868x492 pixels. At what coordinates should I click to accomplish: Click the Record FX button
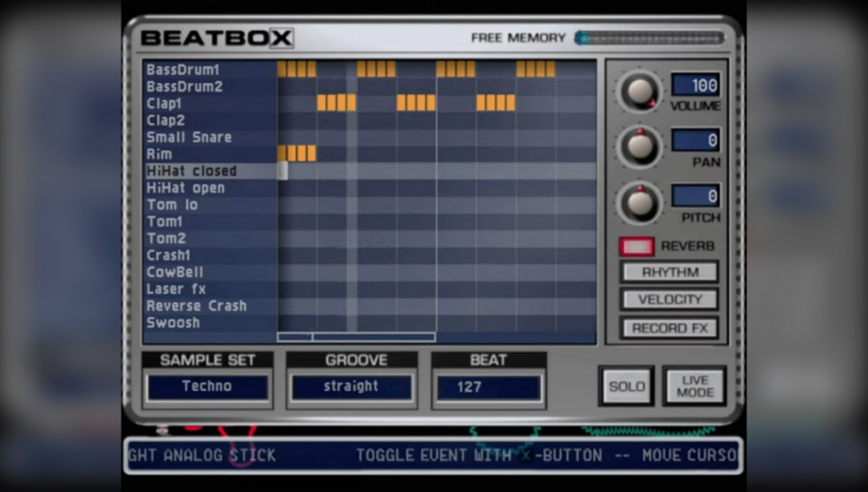click(670, 328)
